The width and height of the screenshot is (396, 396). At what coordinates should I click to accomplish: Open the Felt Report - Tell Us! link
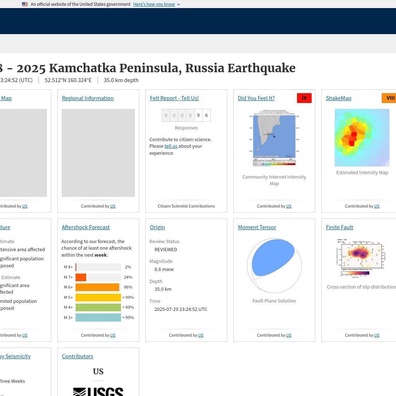click(174, 98)
